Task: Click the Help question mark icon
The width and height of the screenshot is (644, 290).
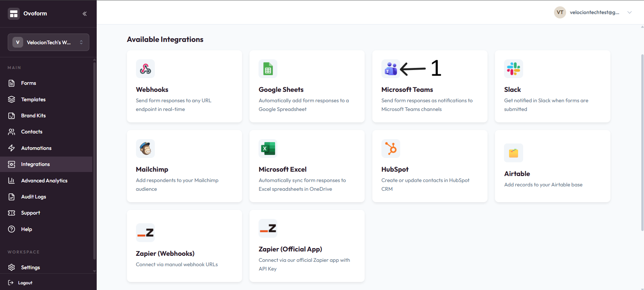Action: (12, 229)
